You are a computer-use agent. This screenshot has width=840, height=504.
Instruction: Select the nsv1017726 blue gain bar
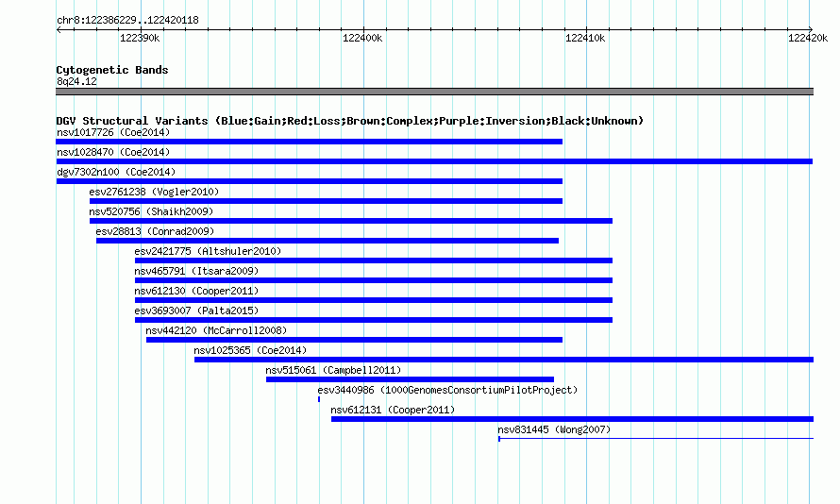(x=310, y=142)
